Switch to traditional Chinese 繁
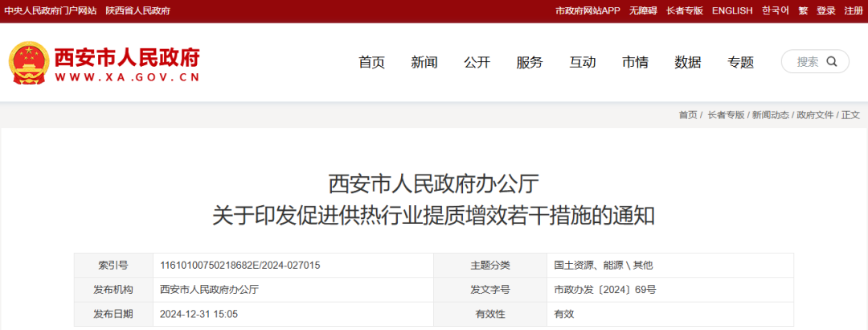Viewport: 868px width, 330px height. pos(803,10)
